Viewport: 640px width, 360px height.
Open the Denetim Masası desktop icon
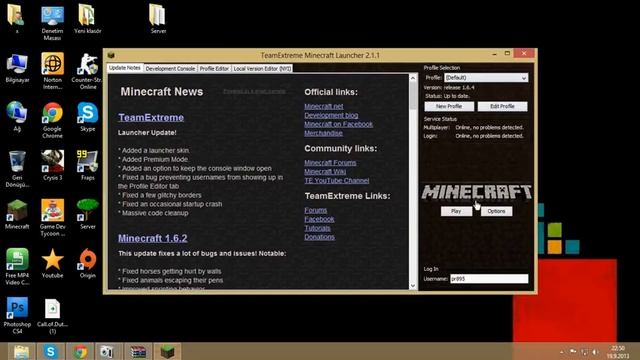(x=52, y=22)
